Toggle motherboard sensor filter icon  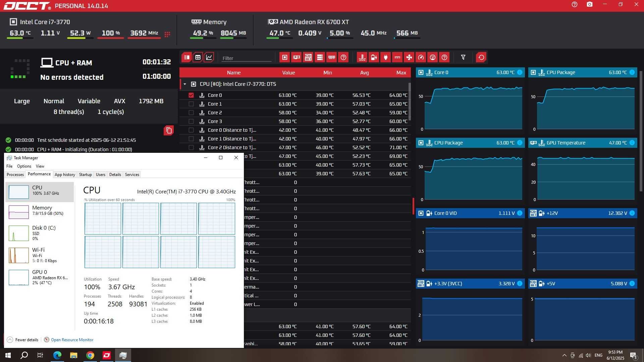tap(308, 57)
